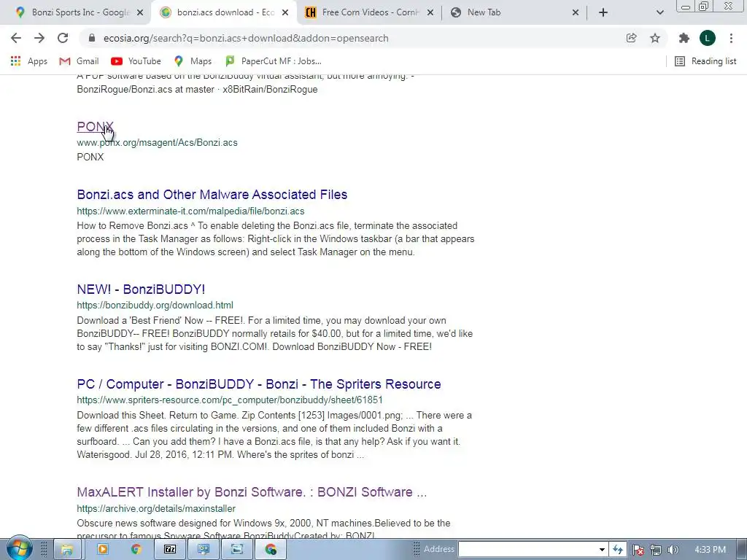
Task: Click the 4:33 PM clock
Action: tap(710, 550)
